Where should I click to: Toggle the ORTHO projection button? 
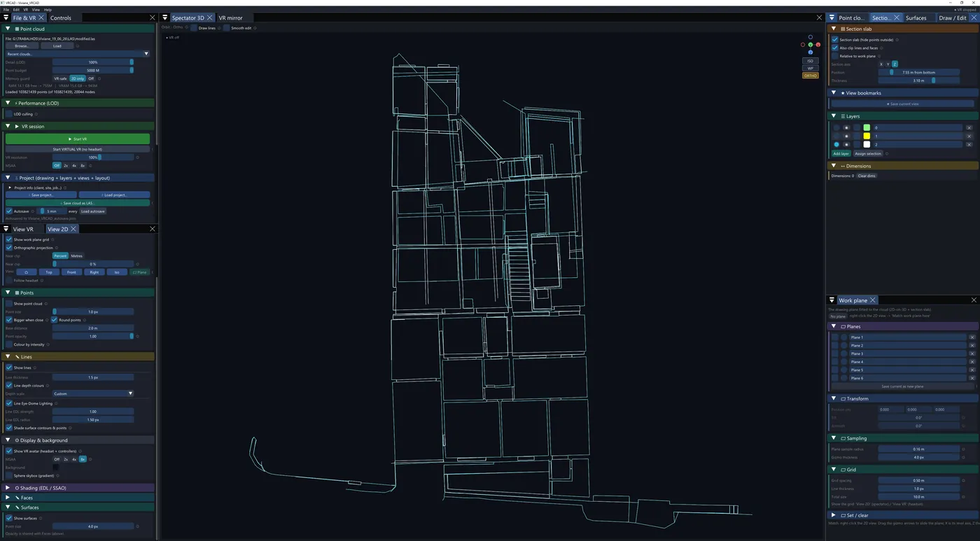point(811,76)
